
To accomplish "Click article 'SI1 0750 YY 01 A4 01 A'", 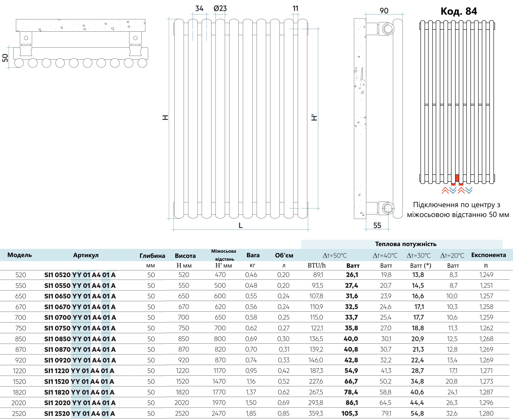I will [x=80, y=328].
